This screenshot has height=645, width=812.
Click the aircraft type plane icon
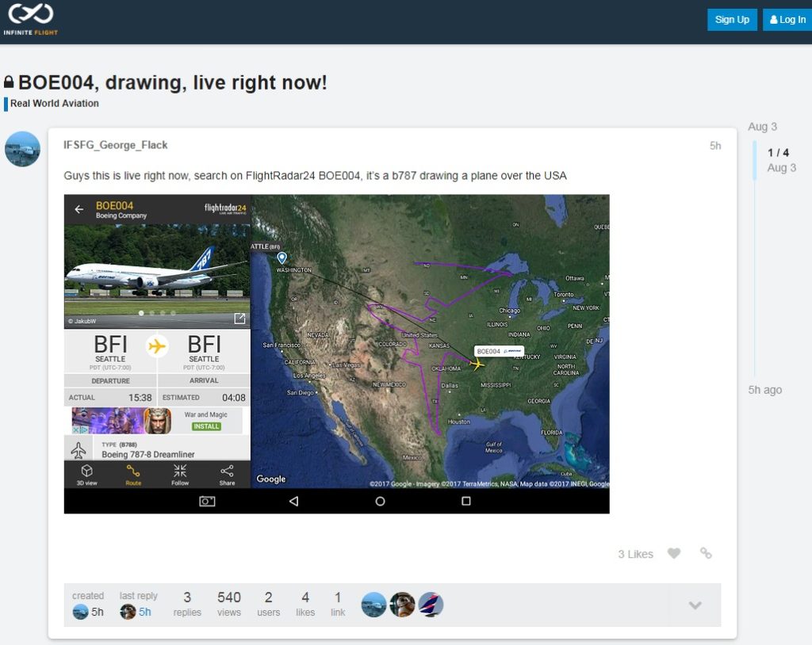point(79,450)
